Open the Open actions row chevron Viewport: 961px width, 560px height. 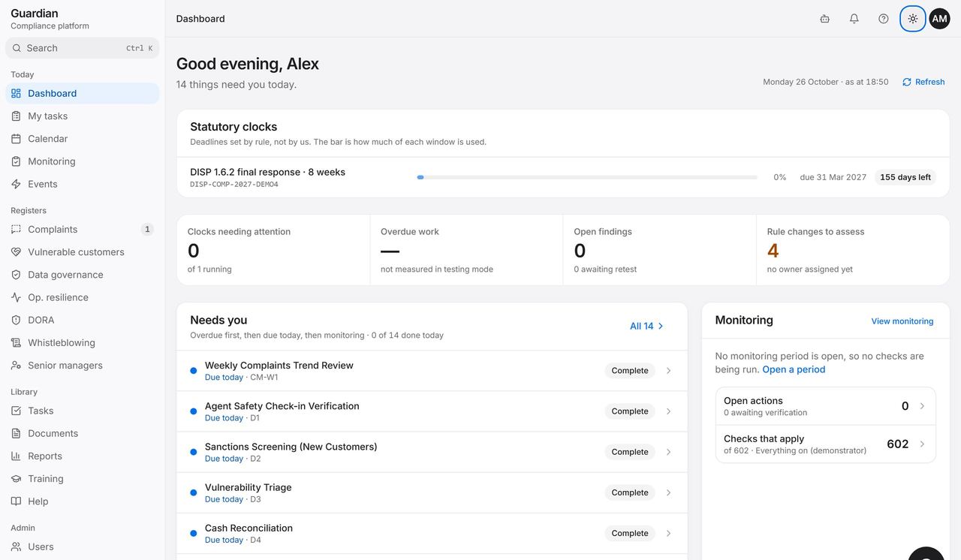(x=922, y=406)
